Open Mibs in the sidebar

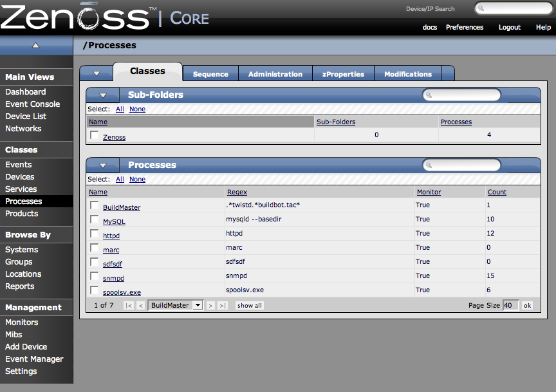[x=14, y=335]
